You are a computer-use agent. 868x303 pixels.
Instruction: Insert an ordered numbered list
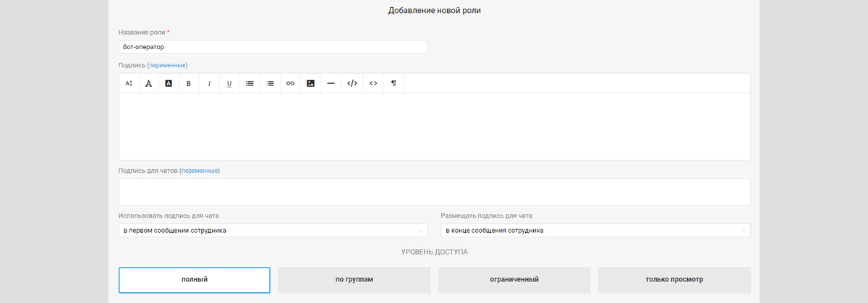(270, 83)
